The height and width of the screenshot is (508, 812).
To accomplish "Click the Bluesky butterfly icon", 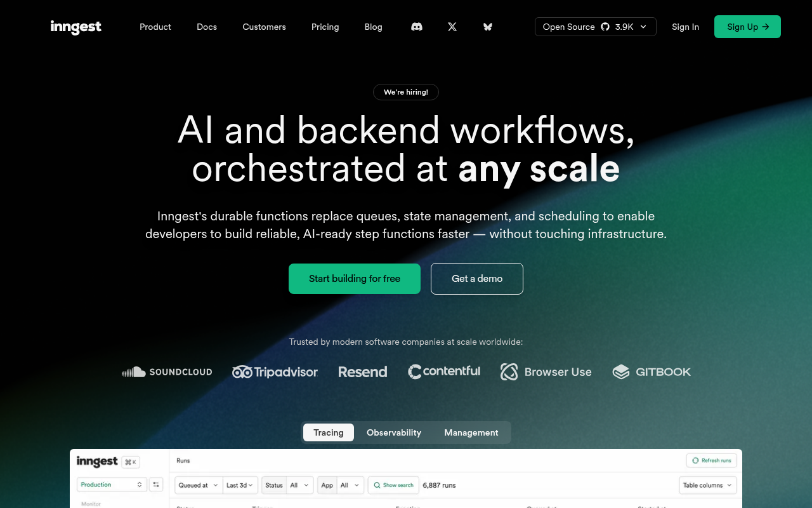I will [487, 27].
